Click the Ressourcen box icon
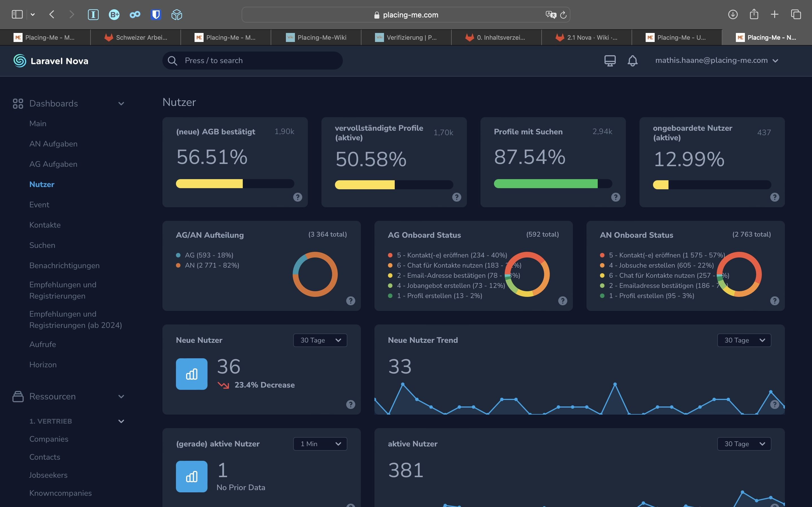812x507 pixels. pyautogui.click(x=18, y=396)
